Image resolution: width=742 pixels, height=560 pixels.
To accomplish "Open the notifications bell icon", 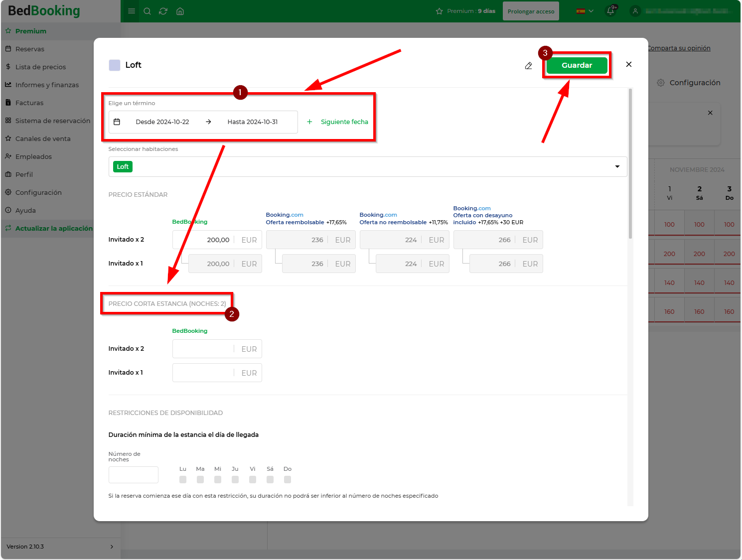I will pyautogui.click(x=610, y=10).
